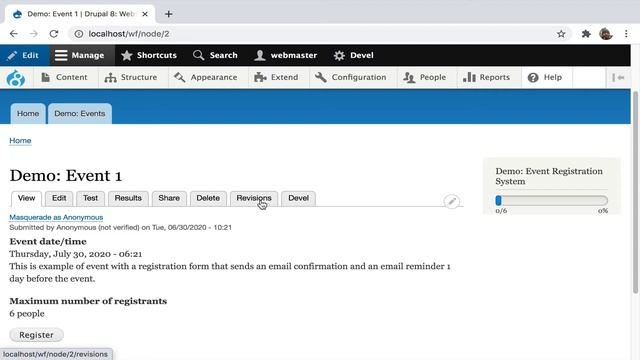Open site information icon in address bar
Screen dimensions: 640x360
point(78,34)
